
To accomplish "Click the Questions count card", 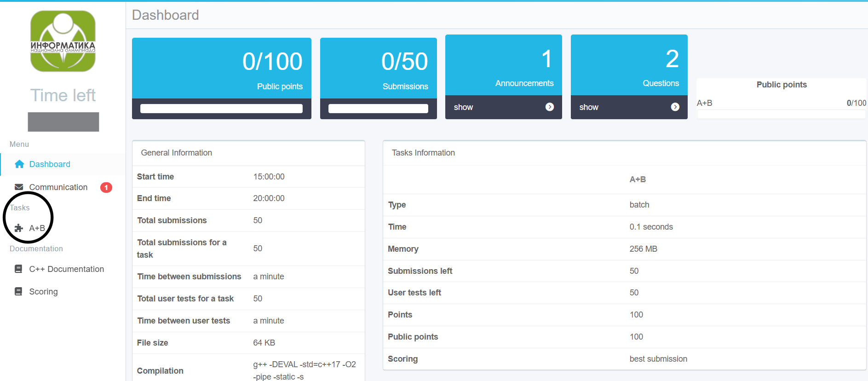I will (629, 65).
